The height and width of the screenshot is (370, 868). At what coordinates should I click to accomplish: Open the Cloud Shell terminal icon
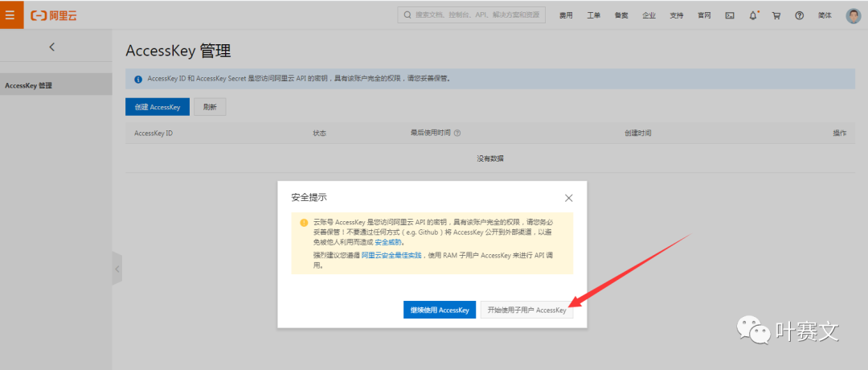pyautogui.click(x=730, y=15)
